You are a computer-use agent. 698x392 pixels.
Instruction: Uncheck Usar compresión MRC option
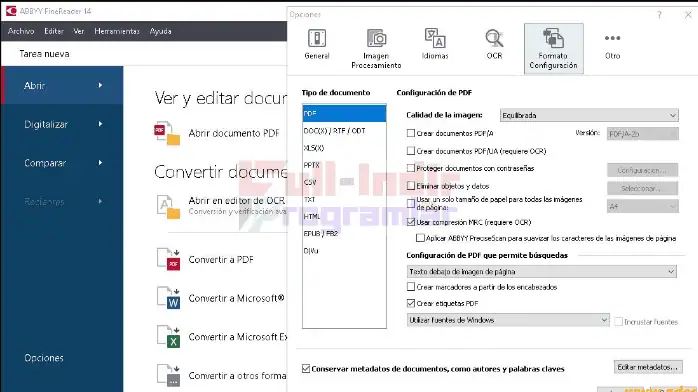click(x=410, y=222)
